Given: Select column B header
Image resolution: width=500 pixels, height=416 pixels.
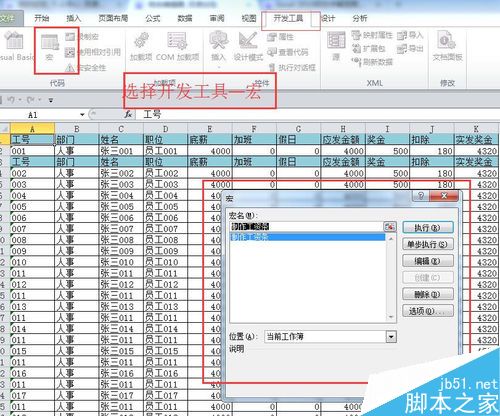Looking at the screenshot, I should point(77,129).
